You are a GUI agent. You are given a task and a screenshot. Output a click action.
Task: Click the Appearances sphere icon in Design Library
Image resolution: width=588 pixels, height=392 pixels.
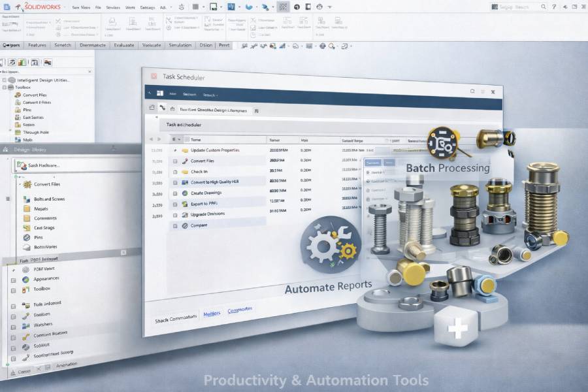[25, 280]
